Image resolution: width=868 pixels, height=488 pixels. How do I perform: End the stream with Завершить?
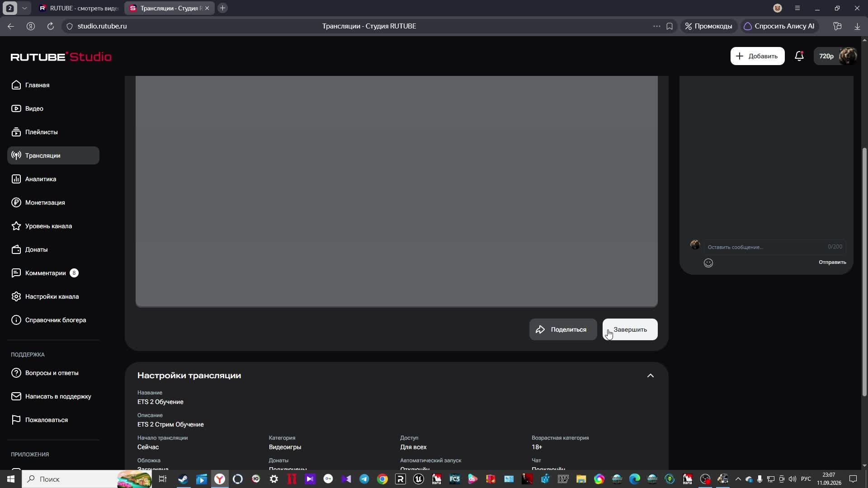tap(630, 329)
